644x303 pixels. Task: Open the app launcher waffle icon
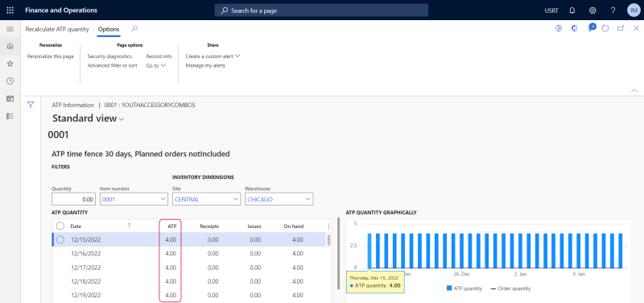(x=10, y=10)
